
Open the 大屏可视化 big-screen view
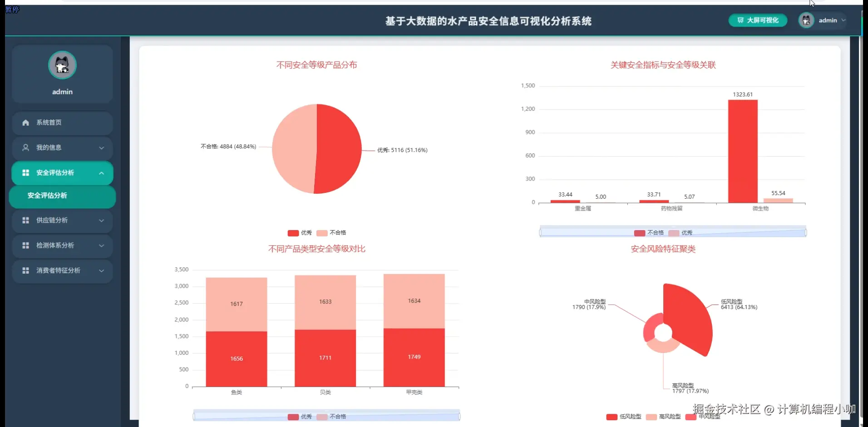758,20
